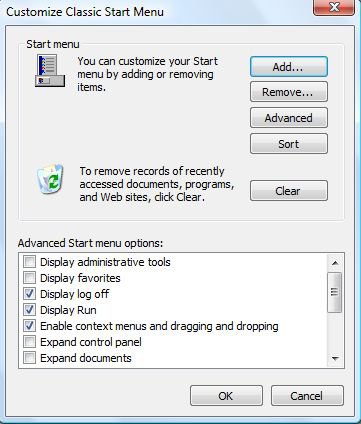361x424 pixels.
Task: Check the Expand documents option
Action: (29, 358)
